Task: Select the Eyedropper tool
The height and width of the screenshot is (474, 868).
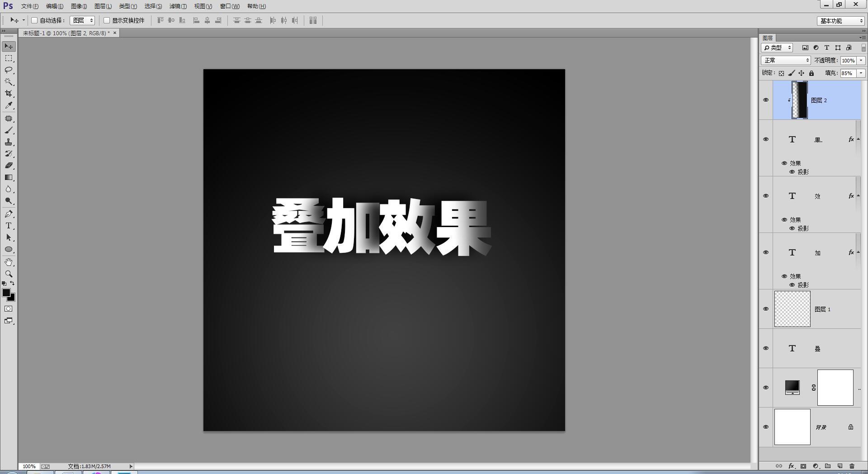Action: [9, 105]
